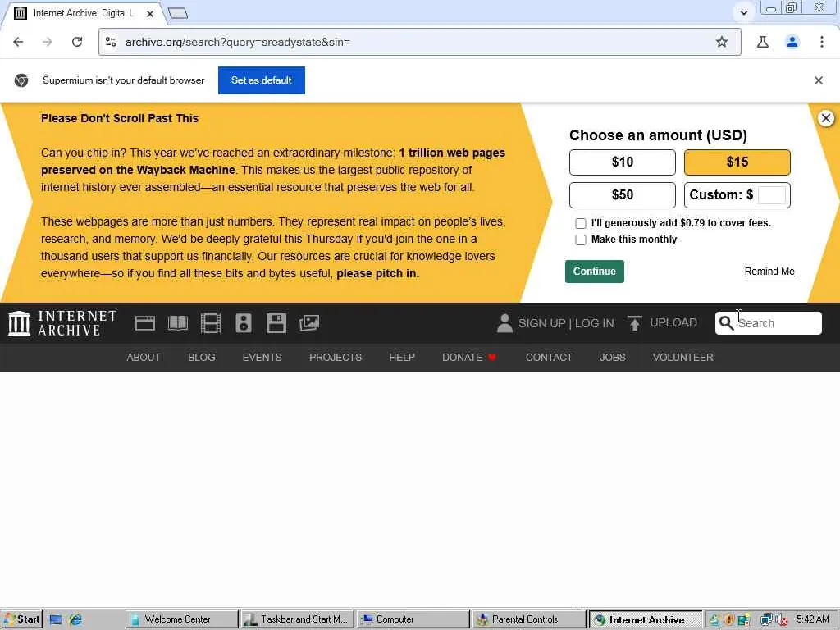
Task: Click the UPLOAD link
Action: [673, 322]
